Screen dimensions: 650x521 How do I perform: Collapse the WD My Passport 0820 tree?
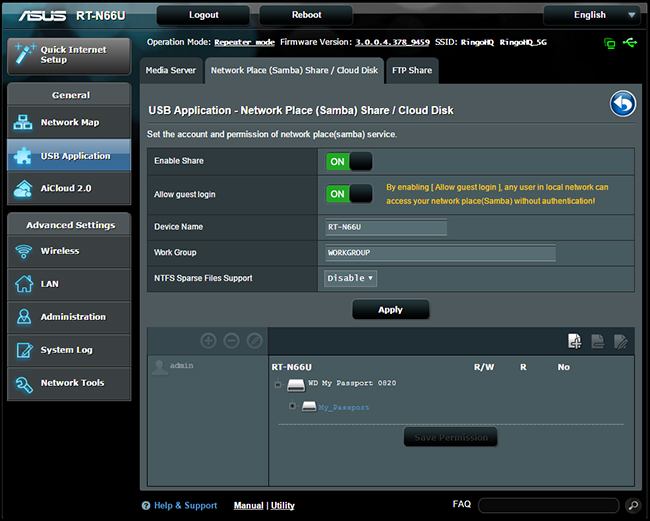coord(277,384)
